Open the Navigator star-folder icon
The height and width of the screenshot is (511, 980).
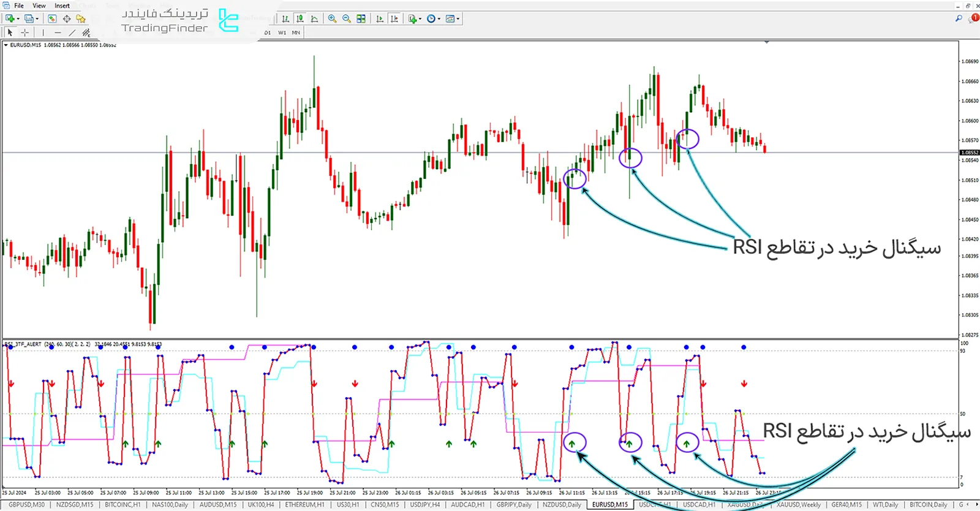(x=81, y=19)
